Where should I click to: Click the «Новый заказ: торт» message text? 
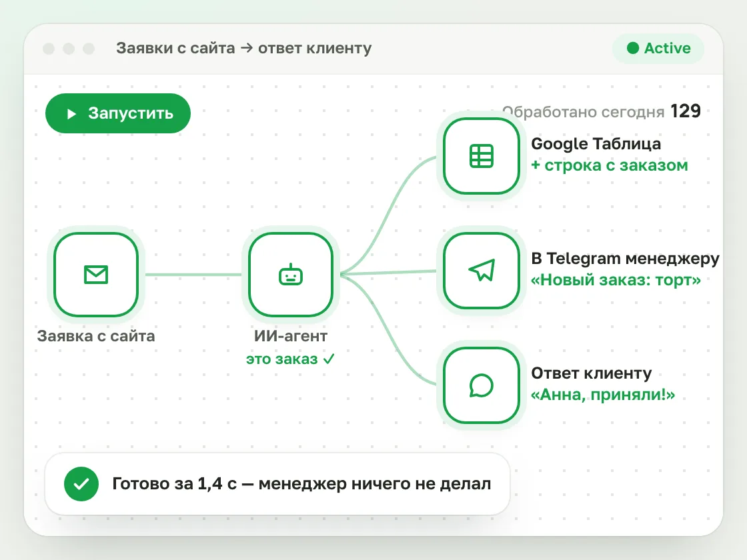(616, 280)
